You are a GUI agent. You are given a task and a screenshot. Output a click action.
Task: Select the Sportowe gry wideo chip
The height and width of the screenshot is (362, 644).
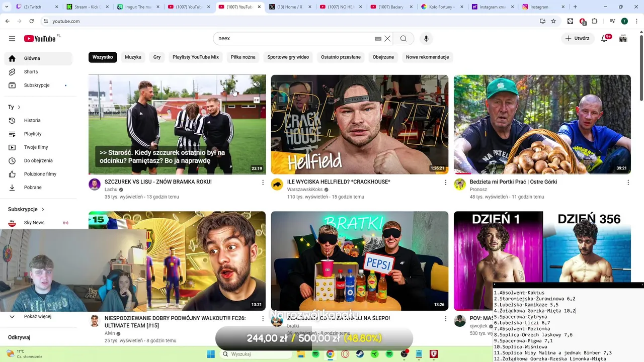[x=288, y=57]
